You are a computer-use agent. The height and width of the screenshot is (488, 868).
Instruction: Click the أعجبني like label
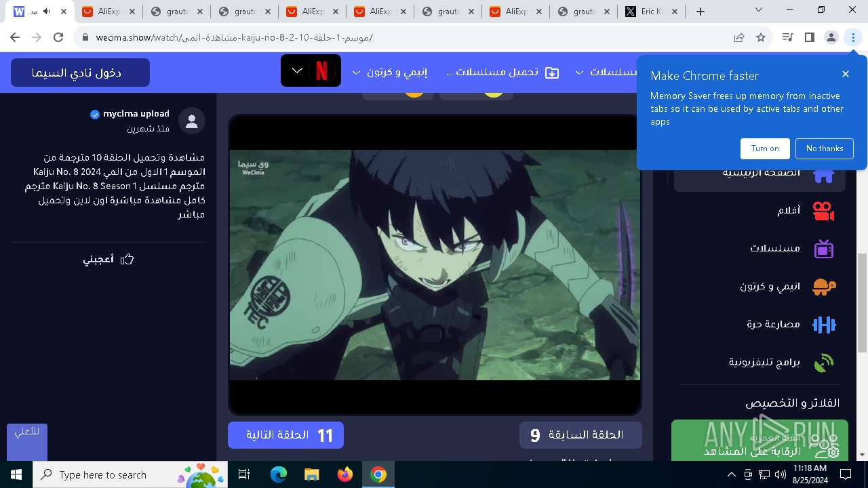pyautogui.click(x=98, y=259)
